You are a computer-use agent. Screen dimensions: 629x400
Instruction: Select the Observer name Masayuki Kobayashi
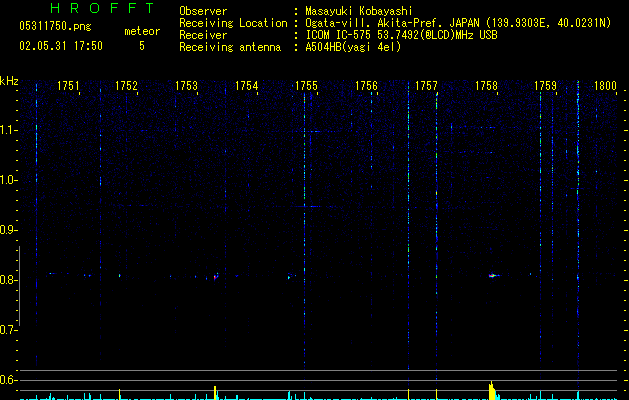359,11
